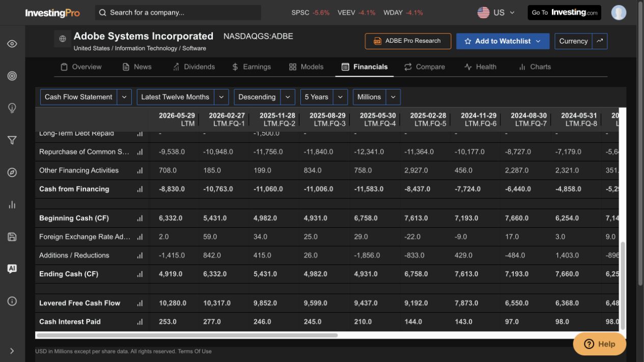This screenshot has height=362, width=644.
Task: Click the save disk icon in sidebar
Action: (x=12, y=237)
